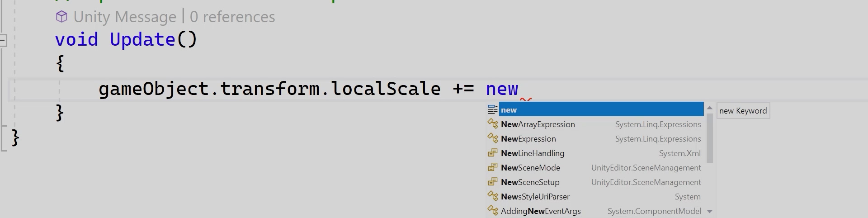The image size is (868, 218).
Task: Click the class icon beside NewArrayExpression
Action: pos(492,124)
